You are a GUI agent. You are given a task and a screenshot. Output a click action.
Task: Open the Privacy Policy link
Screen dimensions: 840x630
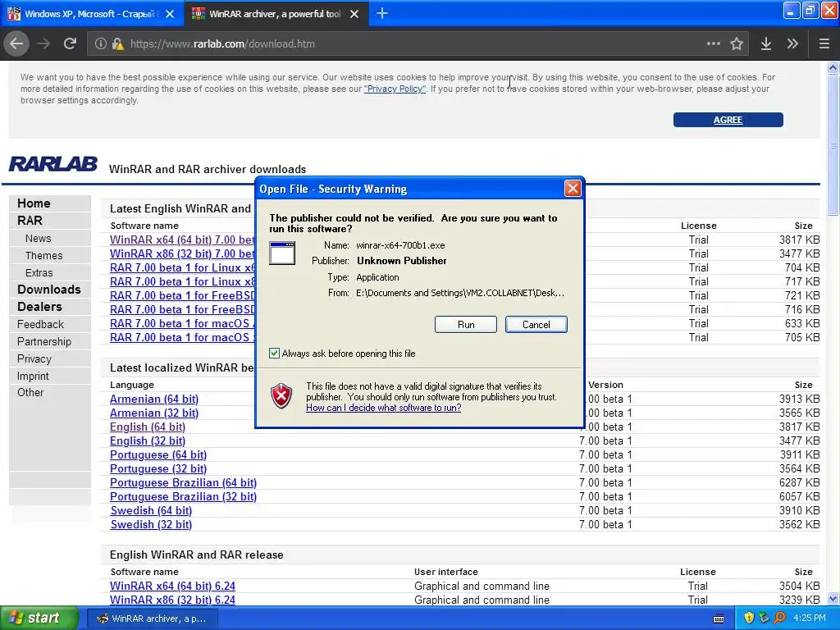[395, 89]
